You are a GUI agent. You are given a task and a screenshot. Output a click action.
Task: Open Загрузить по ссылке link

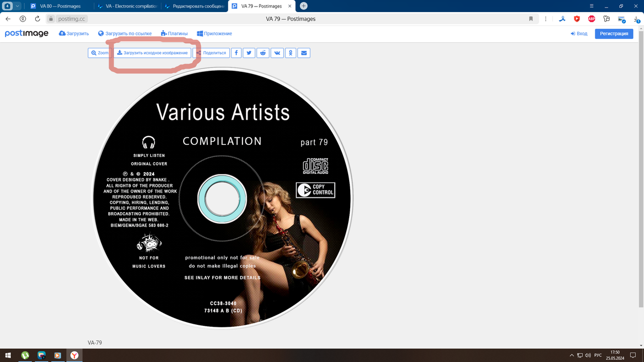pyautogui.click(x=125, y=34)
